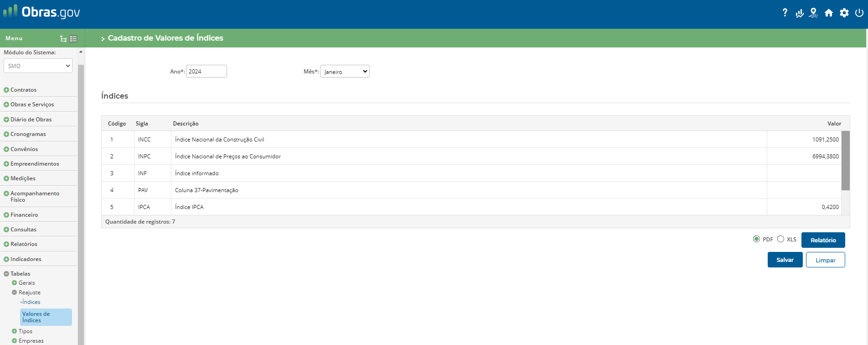Click the map location pin icon
This screenshot has width=868, height=345.
click(813, 13)
